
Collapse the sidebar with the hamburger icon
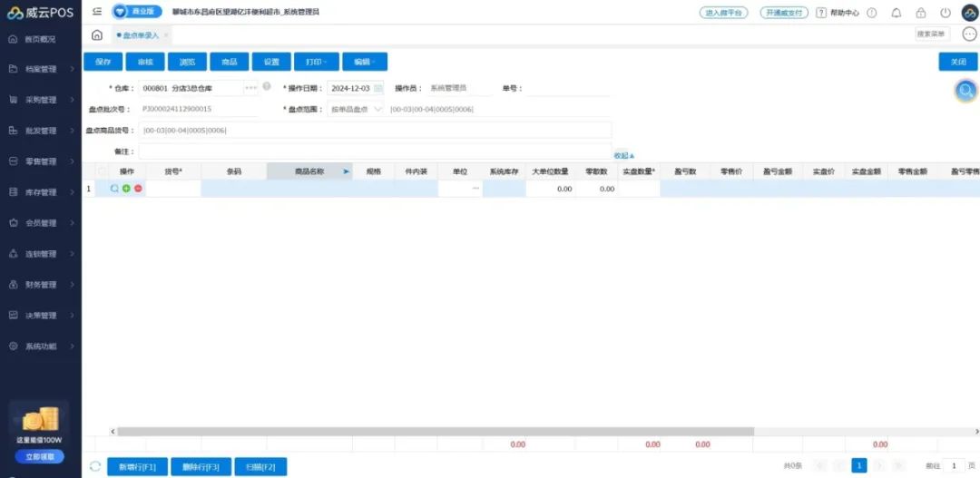(97, 12)
